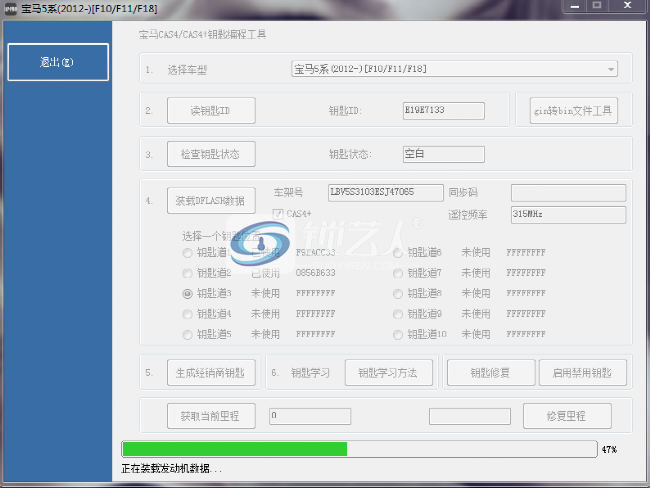Click the 遥控频率 field showing 315MHz

click(x=568, y=215)
